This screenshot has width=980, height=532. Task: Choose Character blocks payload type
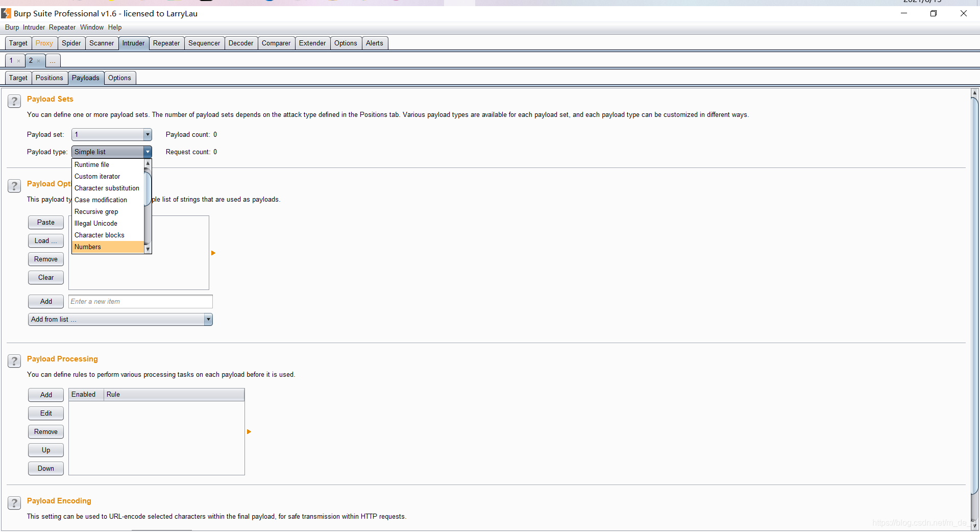(108, 235)
